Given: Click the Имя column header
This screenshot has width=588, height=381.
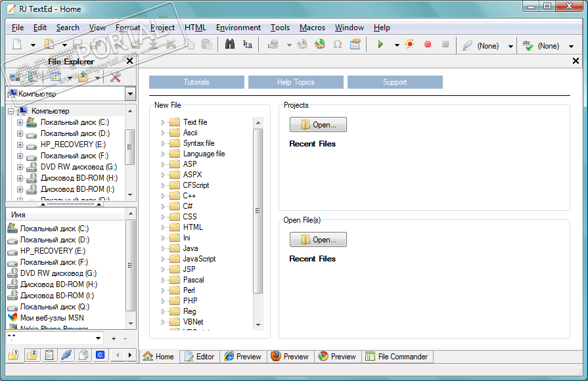Looking at the screenshot, I should pos(66,215).
